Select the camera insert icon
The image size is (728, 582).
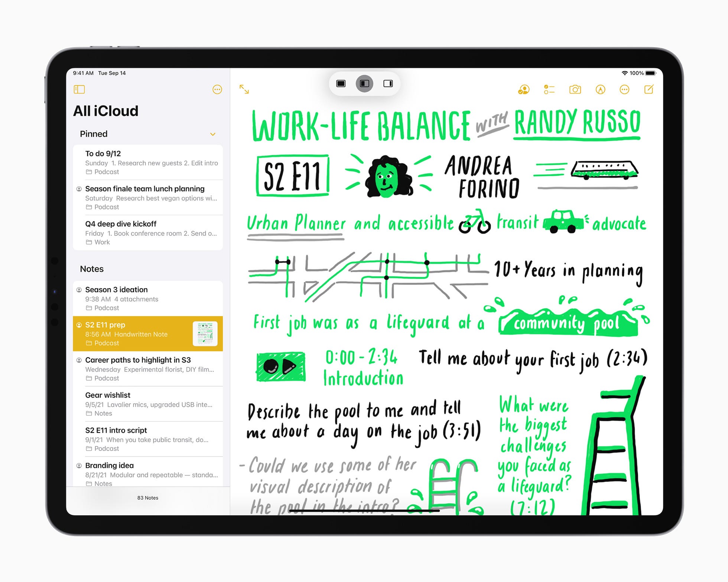[574, 90]
